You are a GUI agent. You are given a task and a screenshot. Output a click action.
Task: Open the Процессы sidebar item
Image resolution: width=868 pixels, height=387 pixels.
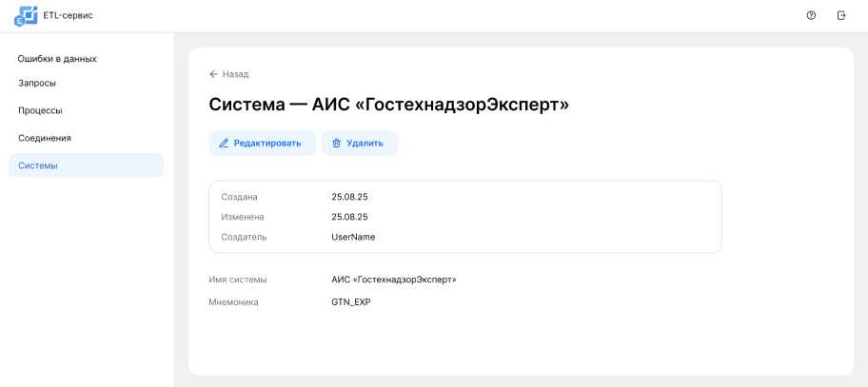pyautogui.click(x=40, y=110)
